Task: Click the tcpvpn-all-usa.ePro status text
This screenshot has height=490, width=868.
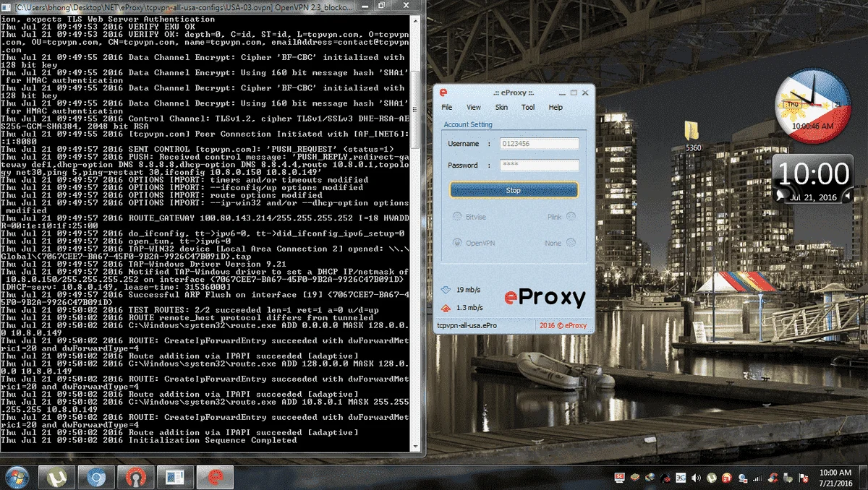Action: point(467,326)
